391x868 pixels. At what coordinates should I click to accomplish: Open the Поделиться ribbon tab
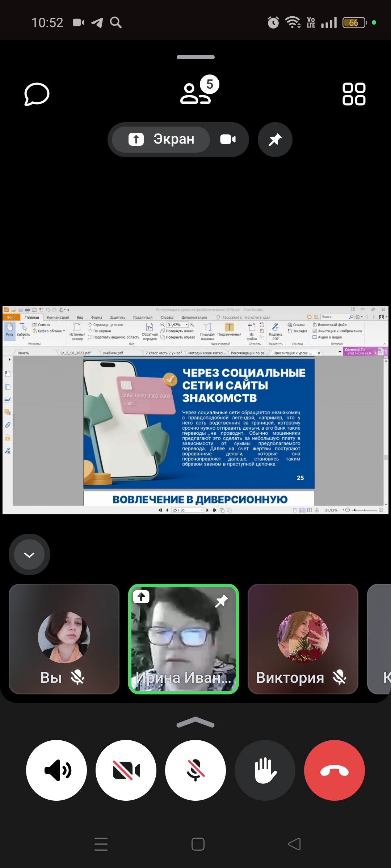click(x=143, y=318)
